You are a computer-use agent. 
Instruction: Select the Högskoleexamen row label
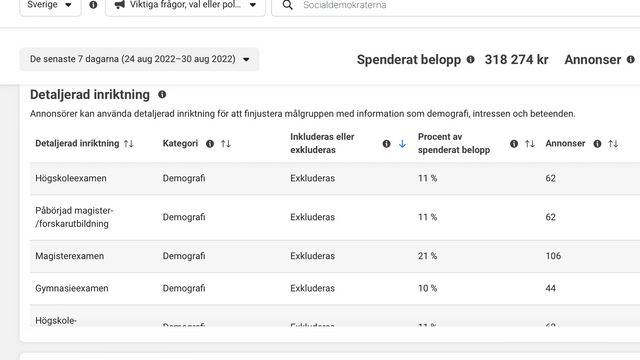(71, 178)
